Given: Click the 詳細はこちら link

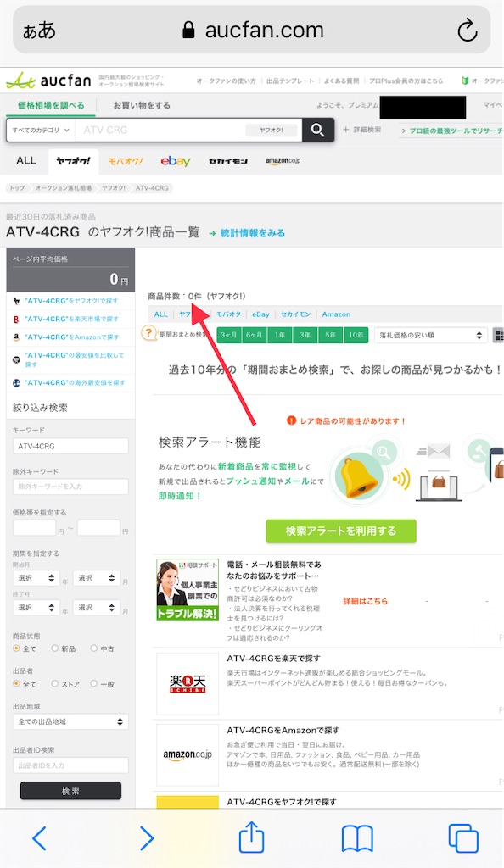Looking at the screenshot, I should coord(365,601).
